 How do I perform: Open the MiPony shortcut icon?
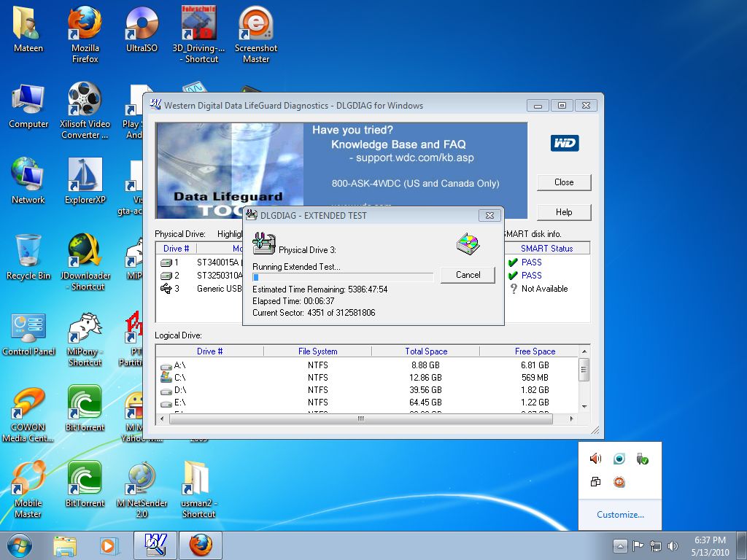[x=85, y=339]
